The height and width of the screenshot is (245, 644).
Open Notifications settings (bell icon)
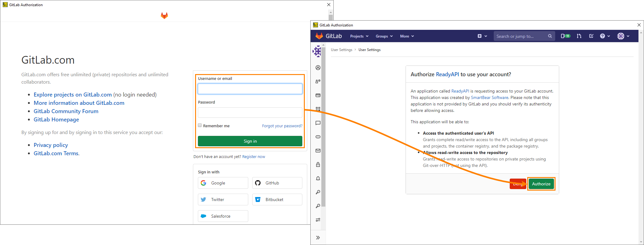pos(318,178)
